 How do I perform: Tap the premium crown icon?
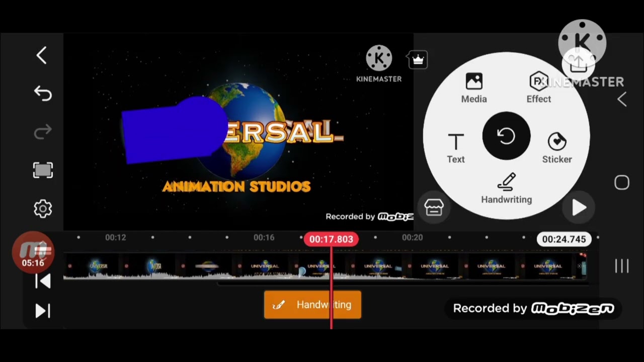tap(418, 60)
